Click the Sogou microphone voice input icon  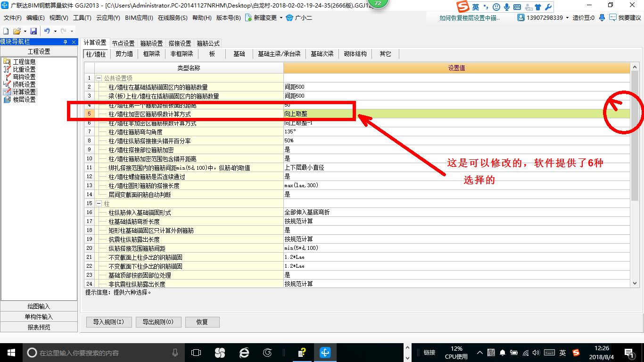[507, 7]
